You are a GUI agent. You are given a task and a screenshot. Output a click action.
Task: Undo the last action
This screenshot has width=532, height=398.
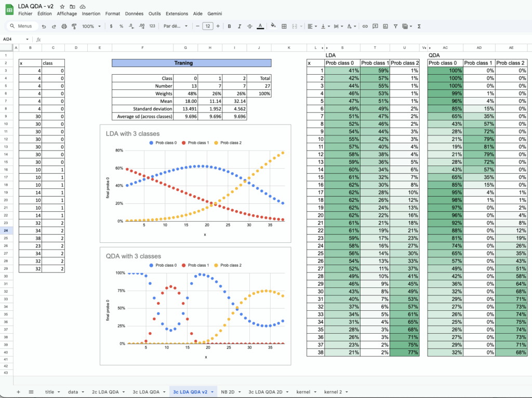click(x=44, y=26)
